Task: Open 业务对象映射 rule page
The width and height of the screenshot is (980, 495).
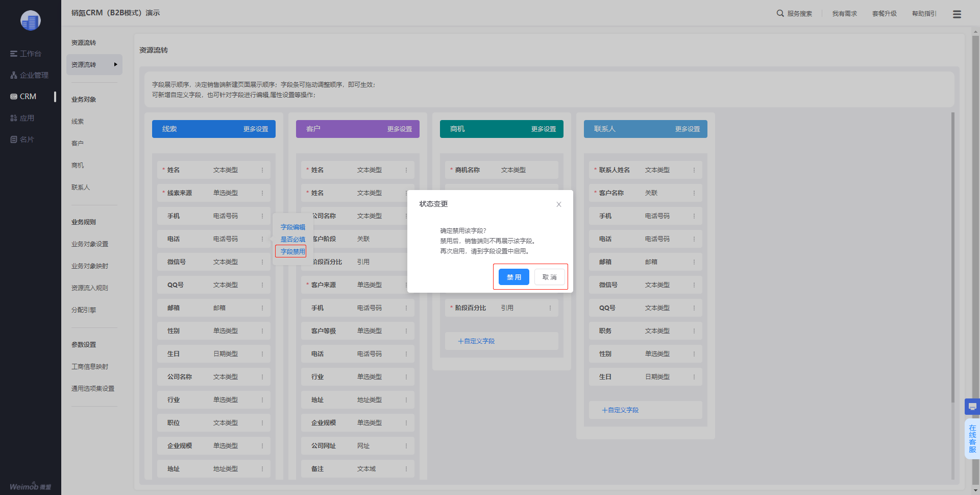Action: 90,266
